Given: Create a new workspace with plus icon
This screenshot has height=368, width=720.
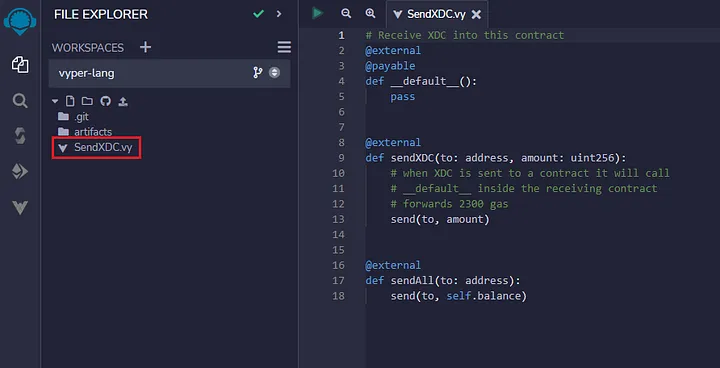Looking at the screenshot, I should (x=145, y=47).
